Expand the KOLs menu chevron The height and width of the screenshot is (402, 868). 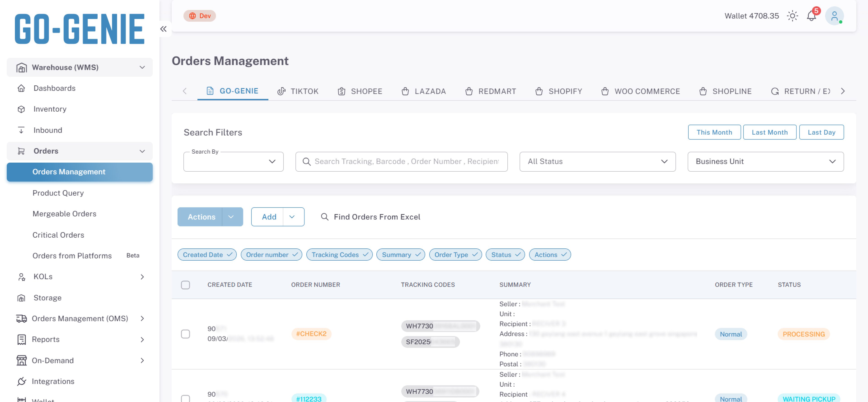tap(142, 277)
